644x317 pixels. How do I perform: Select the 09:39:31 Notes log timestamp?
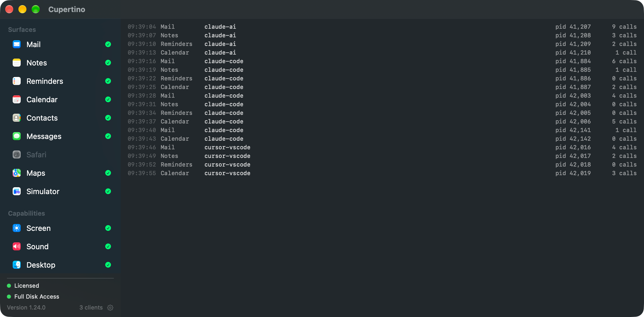click(142, 104)
